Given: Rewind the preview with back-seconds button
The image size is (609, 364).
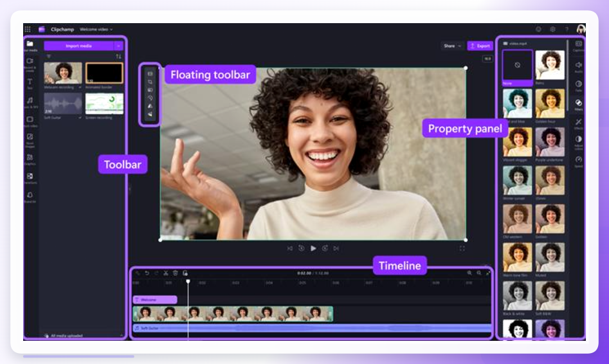Looking at the screenshot, I should 302,248.
